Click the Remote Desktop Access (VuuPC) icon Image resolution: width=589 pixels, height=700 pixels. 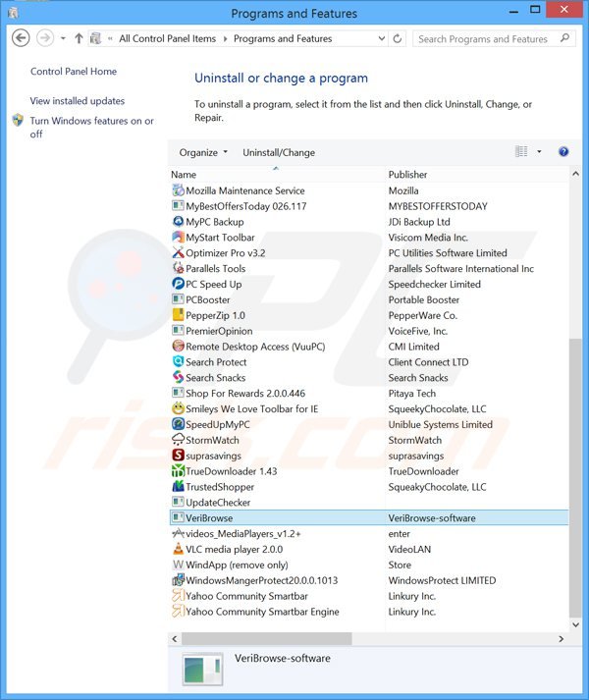178,346
